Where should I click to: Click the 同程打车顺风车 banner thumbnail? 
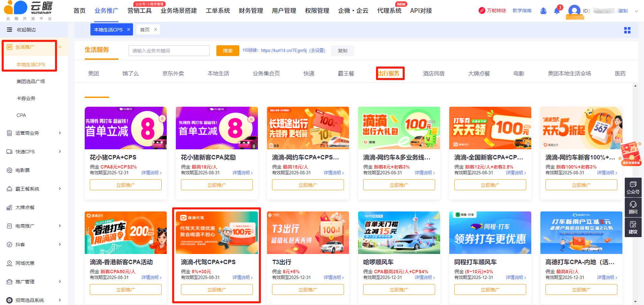click(490, 233)
